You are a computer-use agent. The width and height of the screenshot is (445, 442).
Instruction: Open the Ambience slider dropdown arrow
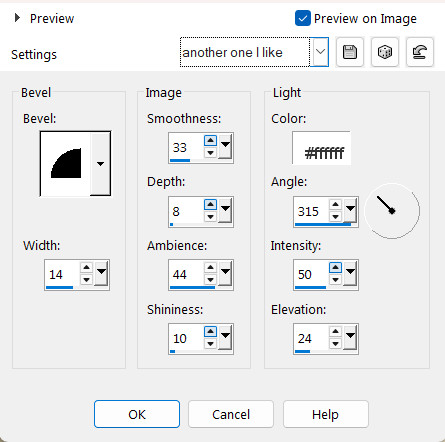(225, 273)
